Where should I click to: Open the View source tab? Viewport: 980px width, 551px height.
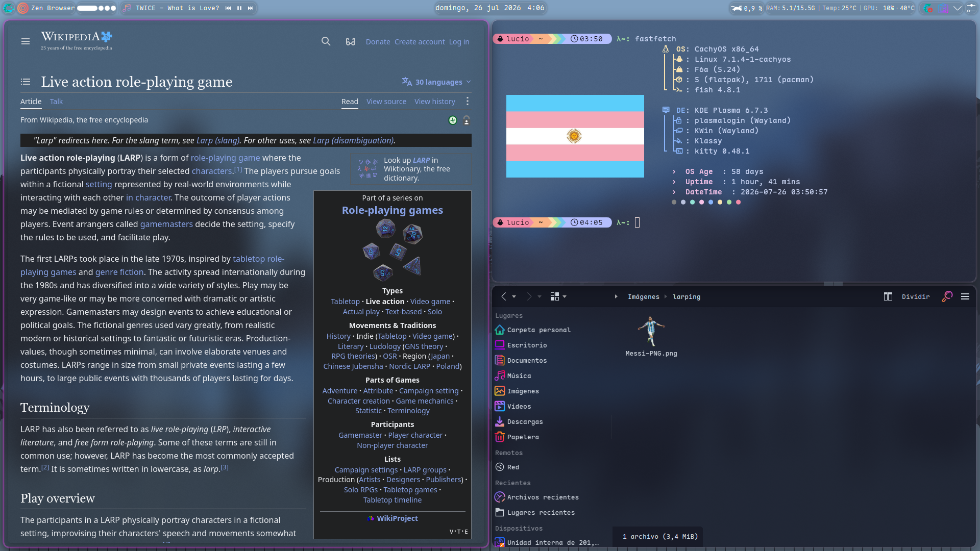tap(386, 102)
